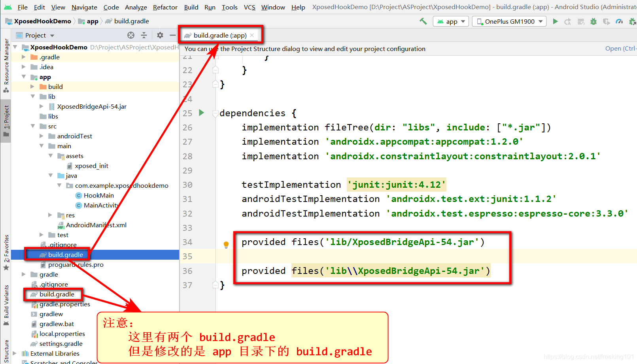Open the Build menu

pyautogui.click(x=191, y=7)
